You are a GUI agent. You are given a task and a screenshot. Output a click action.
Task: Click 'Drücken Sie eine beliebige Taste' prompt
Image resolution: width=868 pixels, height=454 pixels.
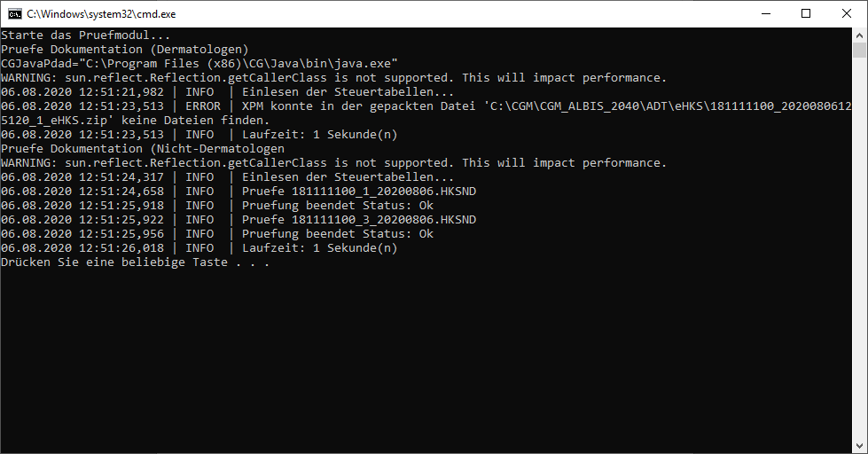click(114, 262)
